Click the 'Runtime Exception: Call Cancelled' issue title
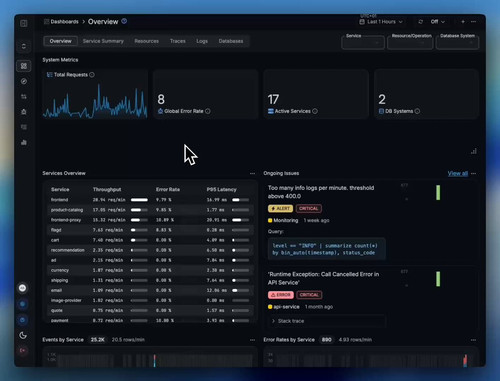 click(323, 278)
